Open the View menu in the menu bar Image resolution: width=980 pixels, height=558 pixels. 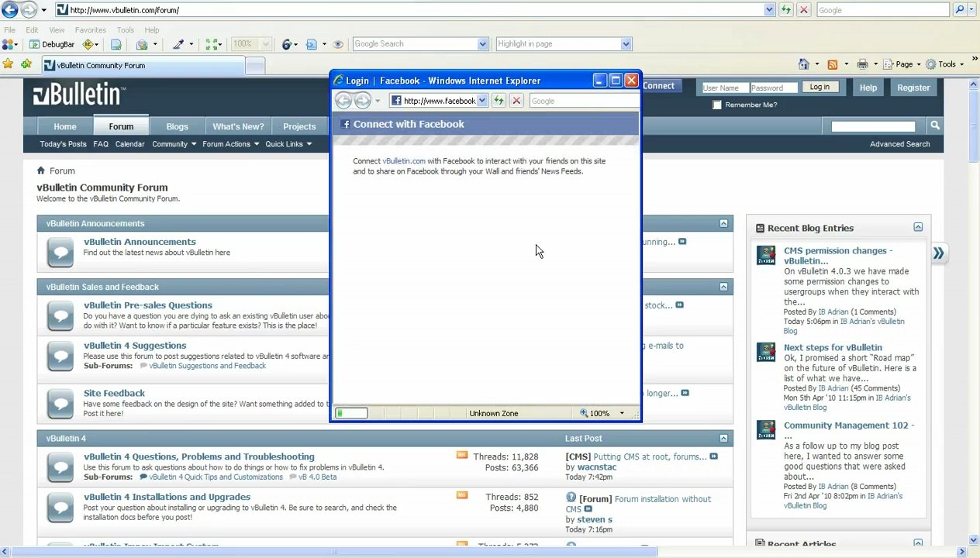(x=57, y=30)
